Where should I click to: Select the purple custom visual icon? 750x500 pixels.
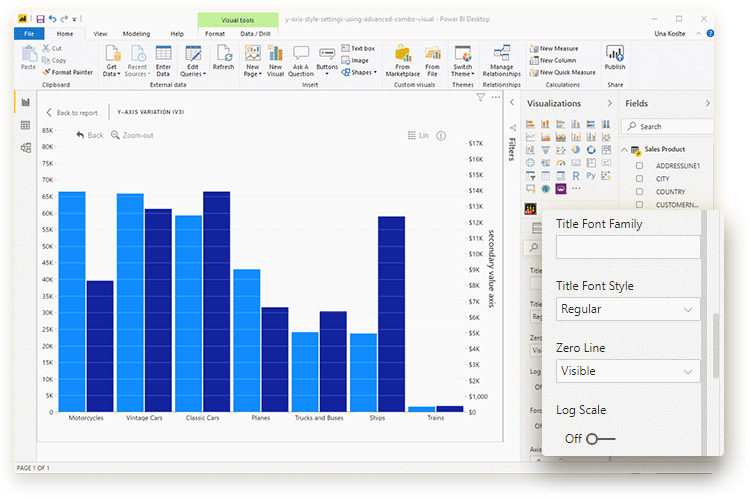click(x=561, y=189)
